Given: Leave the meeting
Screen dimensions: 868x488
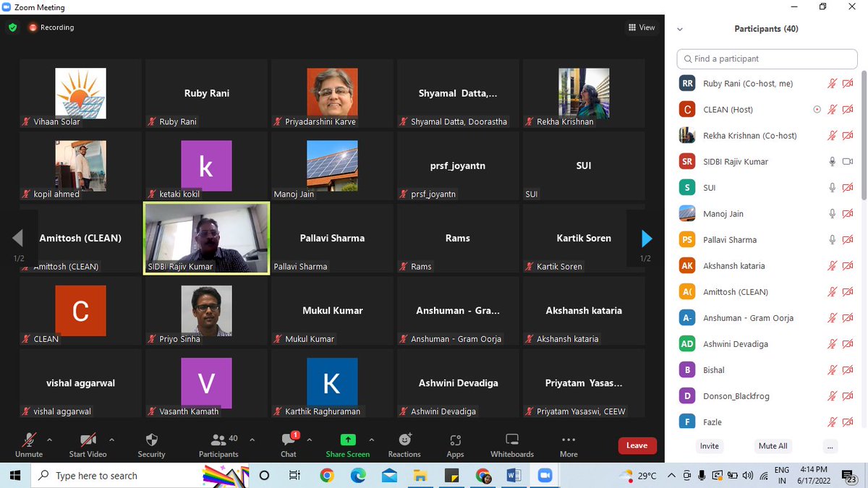Looking at the screenshot, I should [637, 445].
